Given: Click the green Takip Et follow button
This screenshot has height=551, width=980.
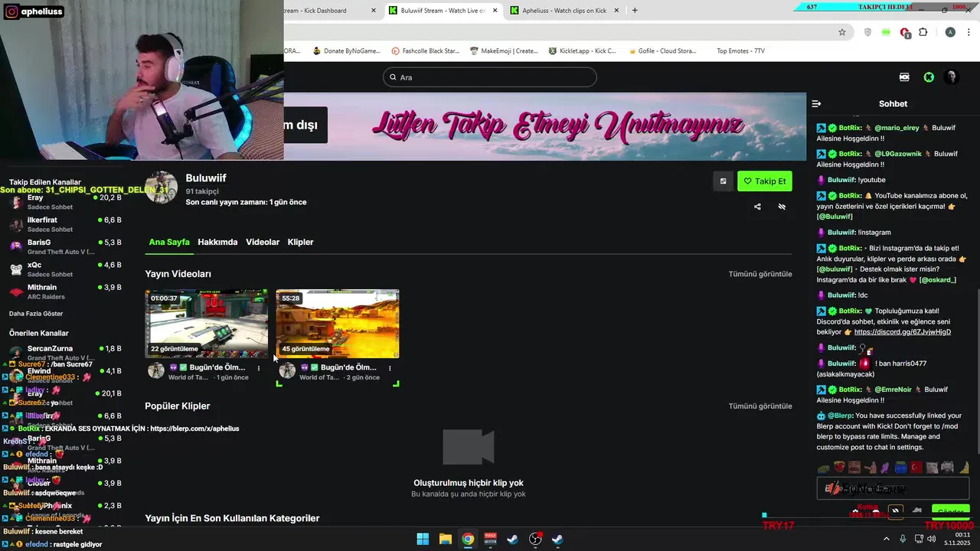Looking at the screenshot, I should point(764,181).
